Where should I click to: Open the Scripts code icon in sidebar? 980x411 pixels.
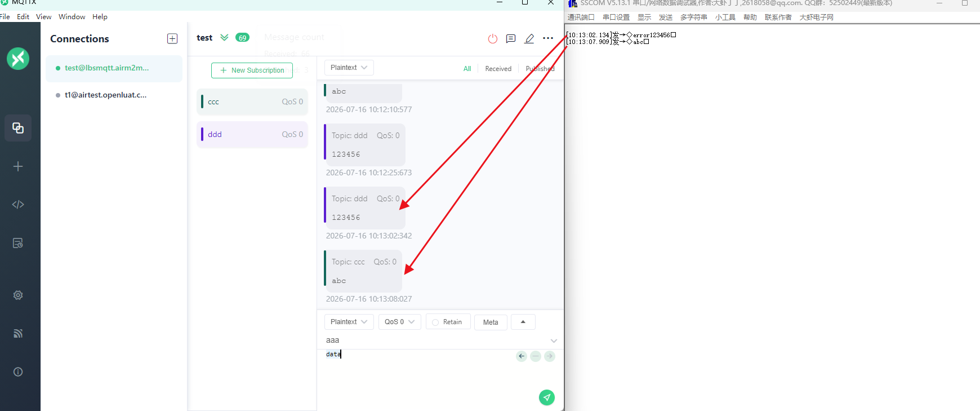[x=18, y=204]
